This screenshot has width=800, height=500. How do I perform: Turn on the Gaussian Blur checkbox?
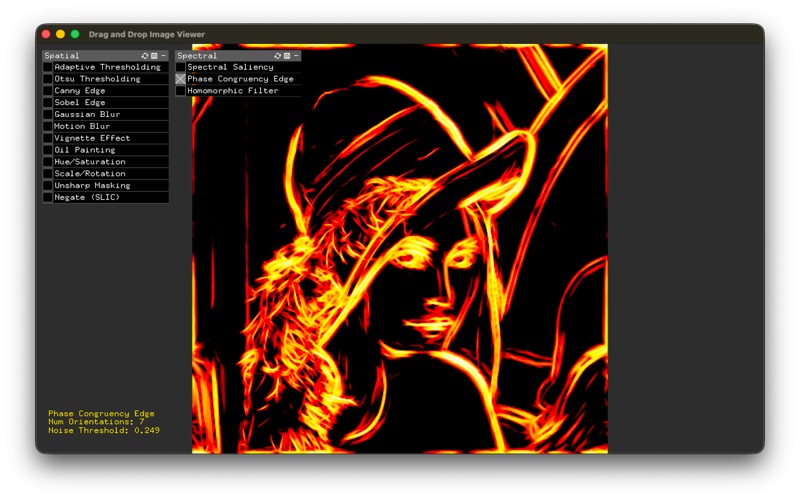pyautogui.click(x=48, y=114)
